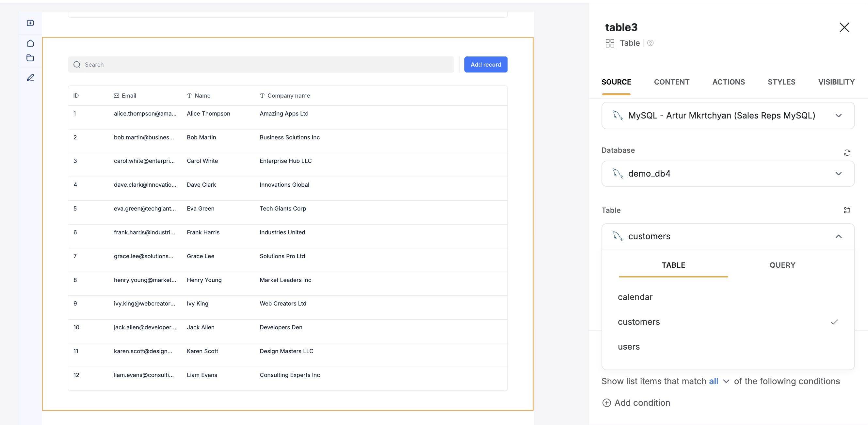
Task: Open the Home icon in left sidebar
Action: coord(30,43)
